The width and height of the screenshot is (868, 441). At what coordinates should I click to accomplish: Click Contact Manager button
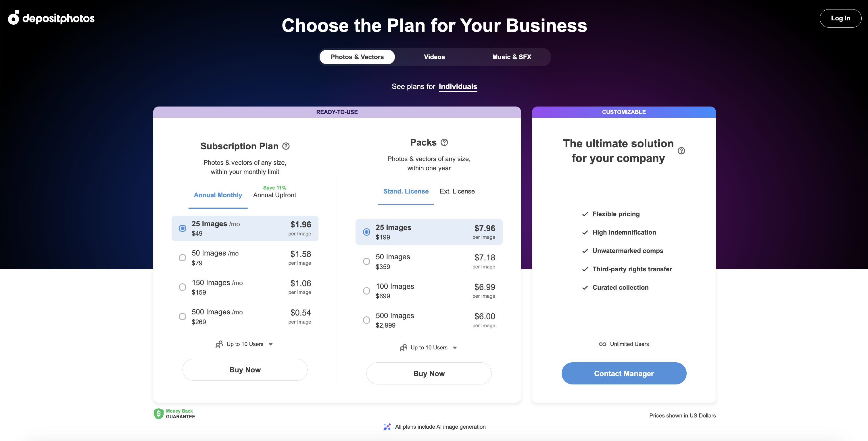[x=624, y=373]
